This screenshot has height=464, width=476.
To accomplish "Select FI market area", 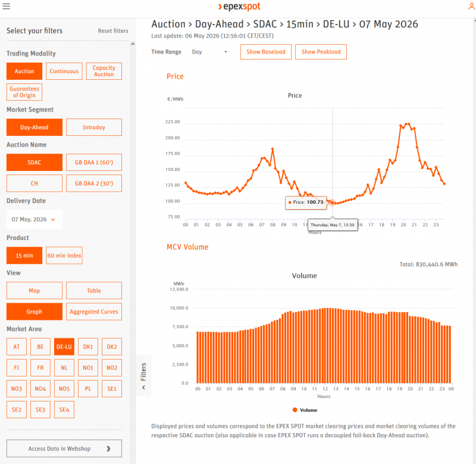I will point(17,368).
